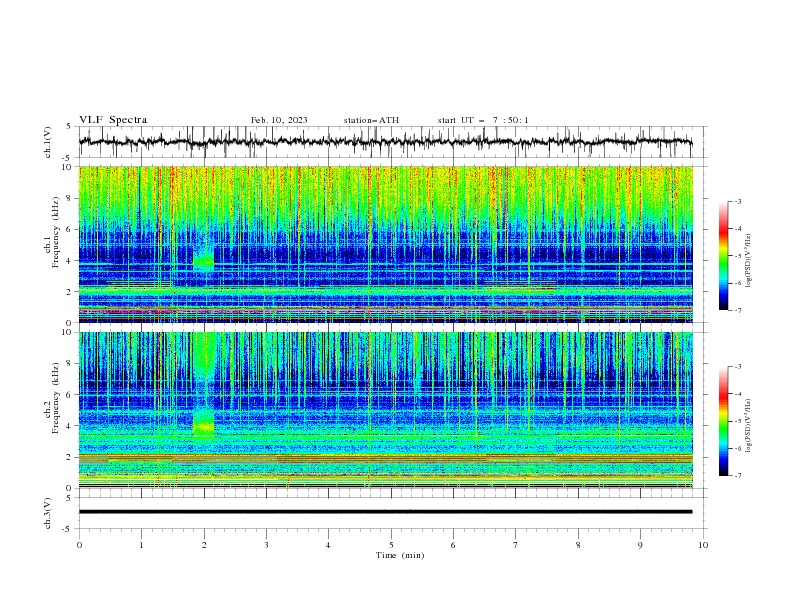Screen dimensions: 792x612
Task: Click the "station=ATH" header text
Action: [x=371, y=120]
